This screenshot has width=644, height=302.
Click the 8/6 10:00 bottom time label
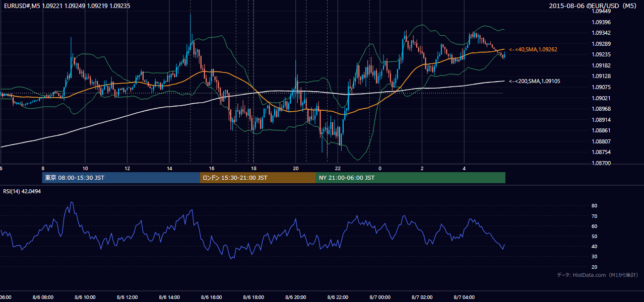coord(85,297)
